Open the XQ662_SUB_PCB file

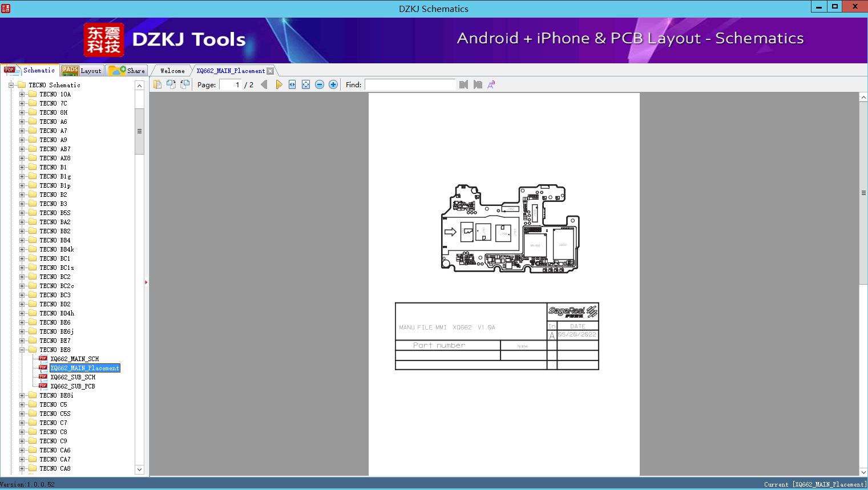(72, 386)
